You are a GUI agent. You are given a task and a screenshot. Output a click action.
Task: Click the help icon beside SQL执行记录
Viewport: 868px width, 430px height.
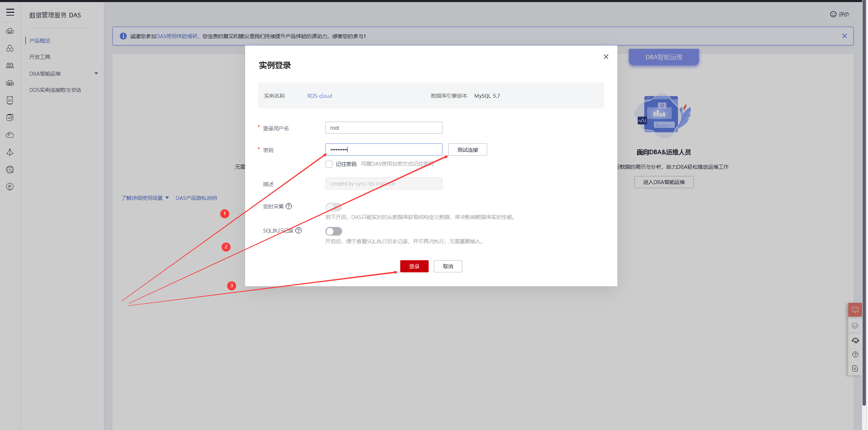pos(298,230)
